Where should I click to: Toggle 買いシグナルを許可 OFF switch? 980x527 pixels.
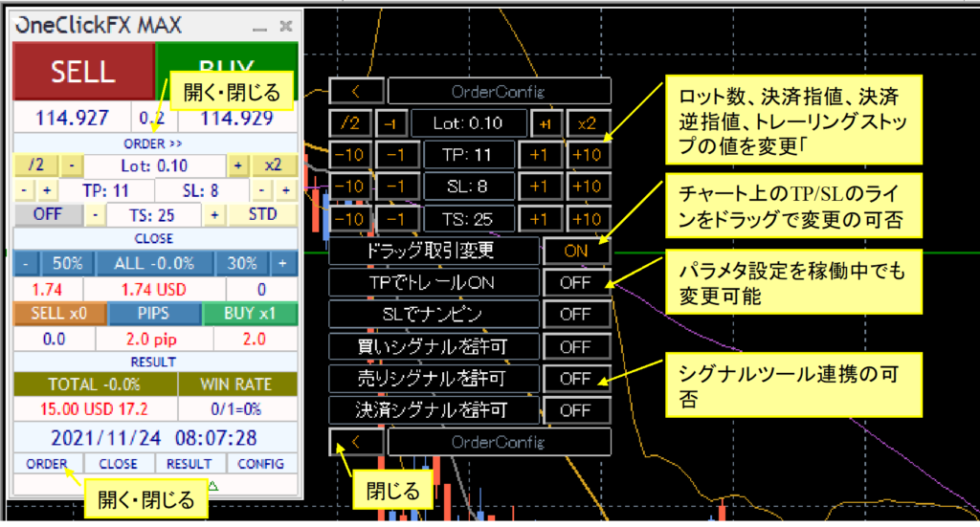(x=576, y=347)
